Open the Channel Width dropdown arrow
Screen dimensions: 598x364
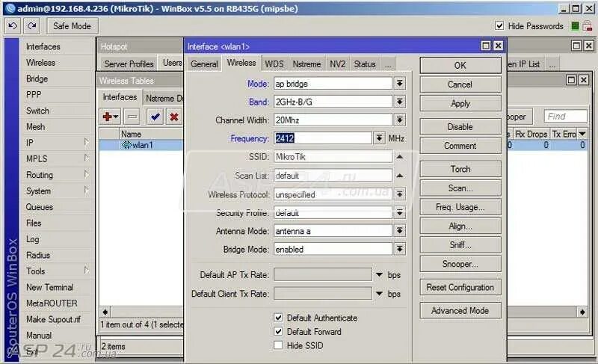[x=399, y=120]
